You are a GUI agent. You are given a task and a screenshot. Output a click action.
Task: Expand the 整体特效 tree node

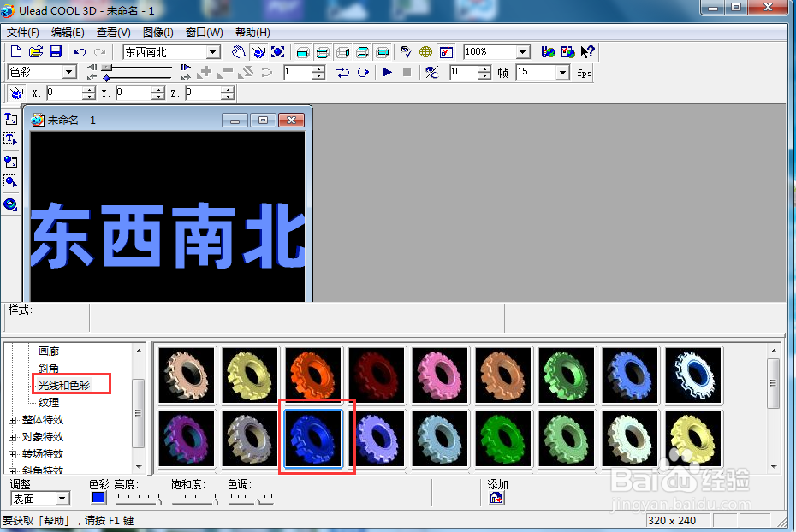(13, 421)
